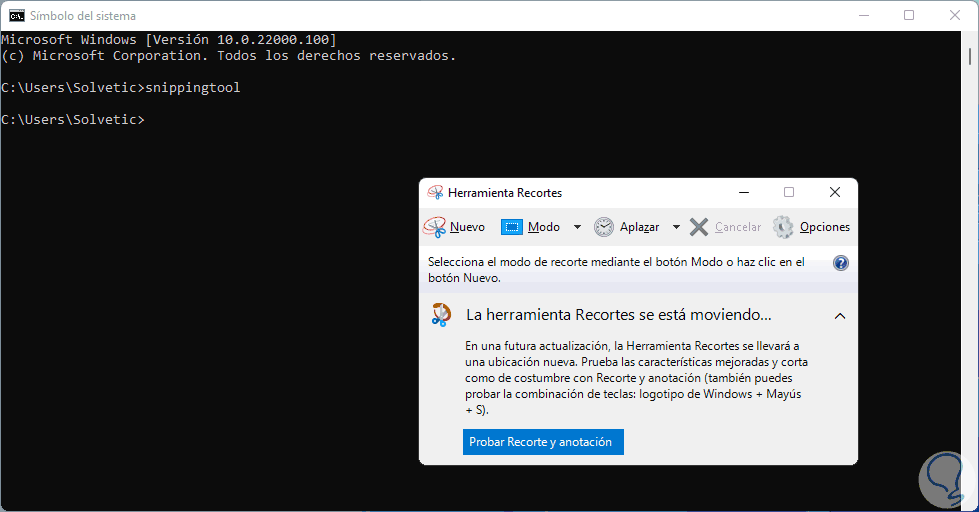Click the snippingtool command text
This screenshot has width=979, height=512.
[x=193, y=87]
